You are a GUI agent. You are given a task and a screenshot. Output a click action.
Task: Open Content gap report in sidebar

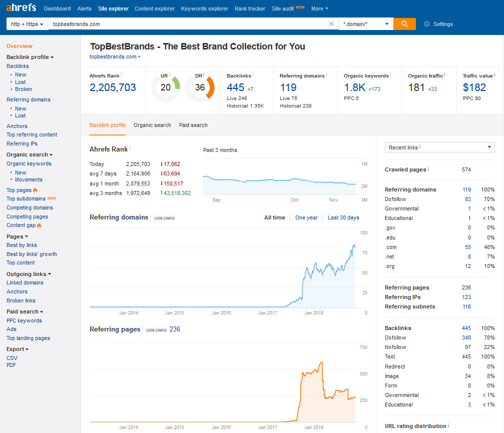(21, 225)
